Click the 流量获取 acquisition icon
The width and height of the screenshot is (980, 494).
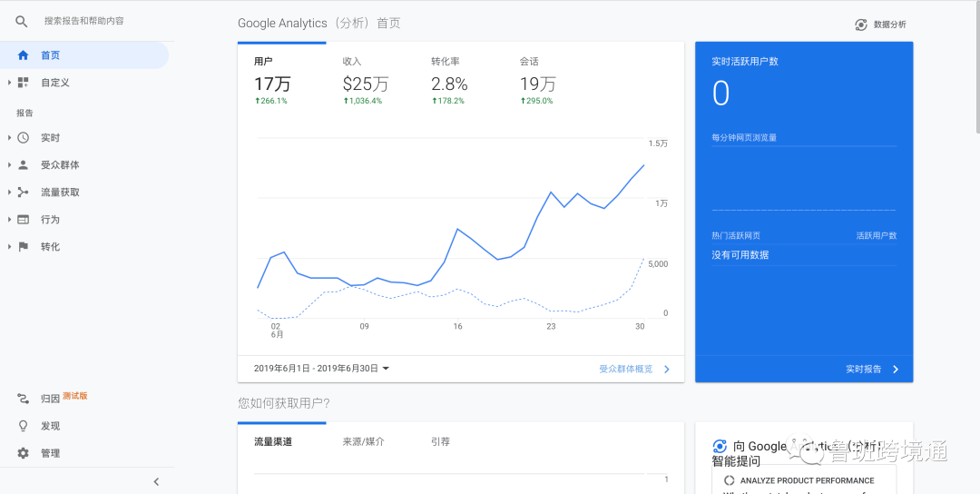23,192
